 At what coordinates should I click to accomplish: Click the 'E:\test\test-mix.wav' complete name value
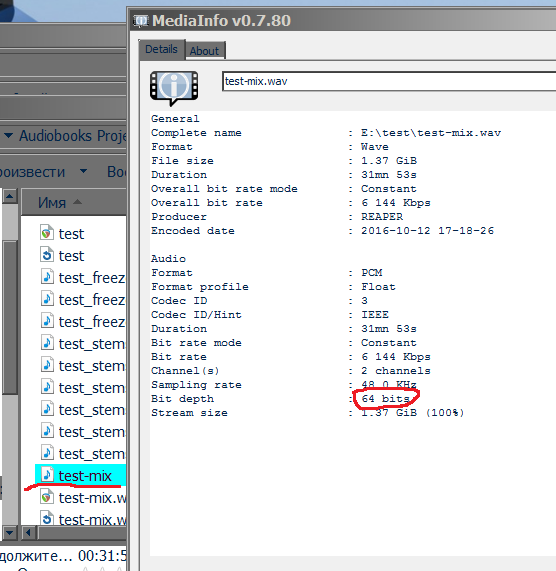coord(431,133)
